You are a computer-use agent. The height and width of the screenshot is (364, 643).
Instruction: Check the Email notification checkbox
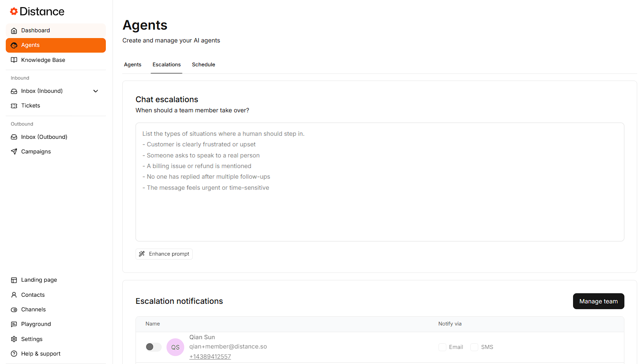(442, 347)
